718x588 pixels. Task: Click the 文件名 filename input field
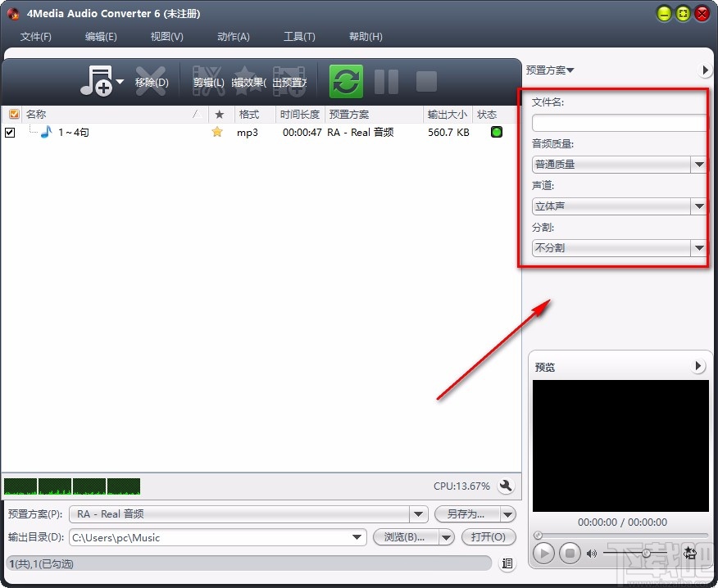(x=618, y=123)
